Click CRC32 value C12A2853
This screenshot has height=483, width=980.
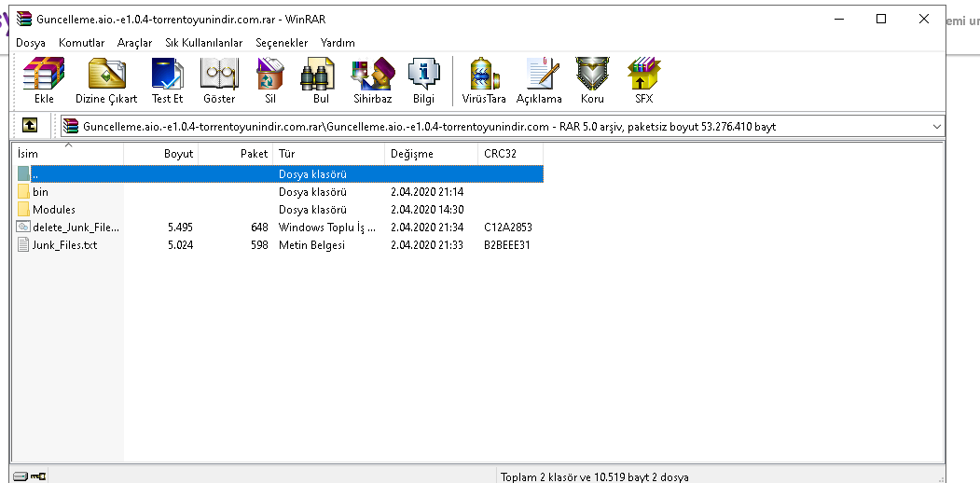(507, 228)
